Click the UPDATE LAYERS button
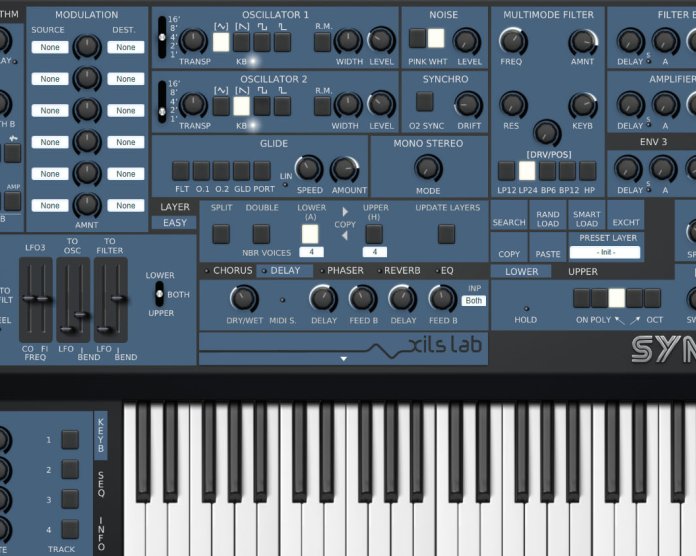The width and height of the screenshot is (696, 556). coord(447,234)
